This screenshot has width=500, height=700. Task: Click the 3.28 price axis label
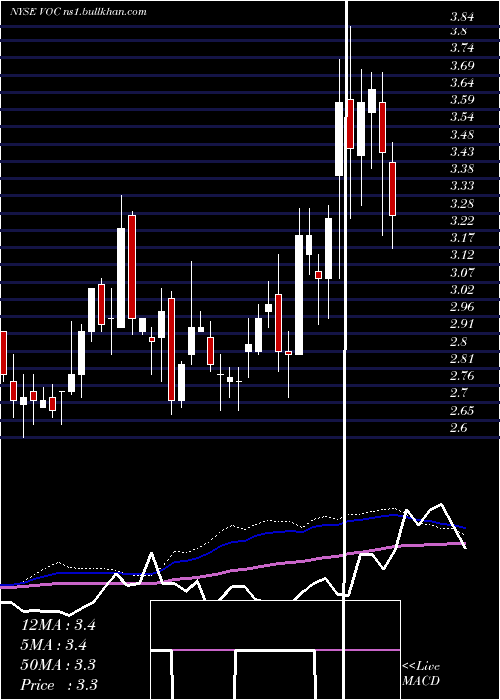462,204
